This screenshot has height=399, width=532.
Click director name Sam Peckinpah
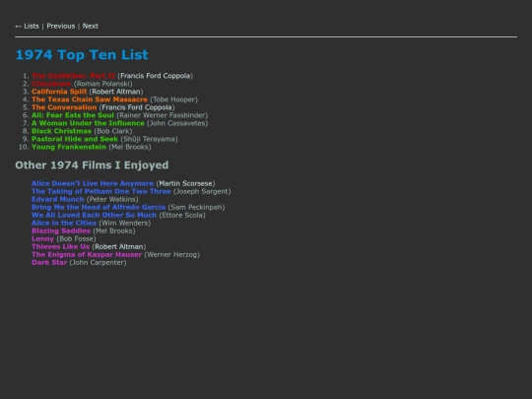pyautogui.click(x=196, y=207)
